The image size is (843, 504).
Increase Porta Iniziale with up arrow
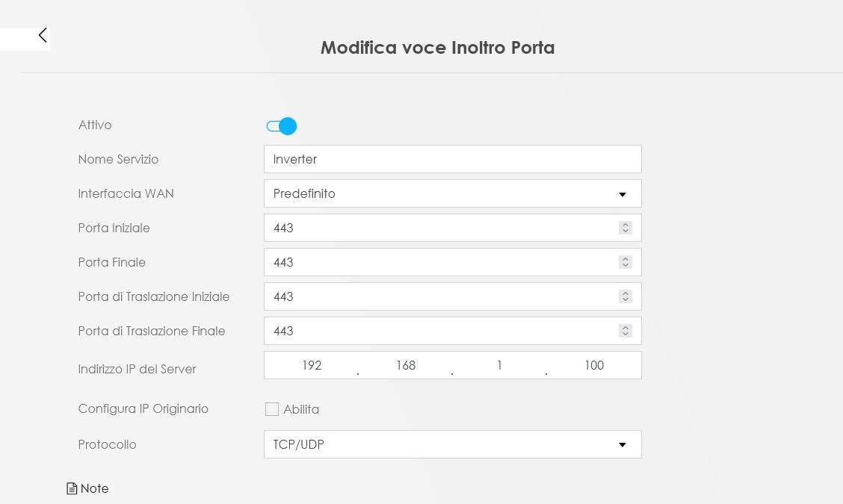tap(626, 225)
